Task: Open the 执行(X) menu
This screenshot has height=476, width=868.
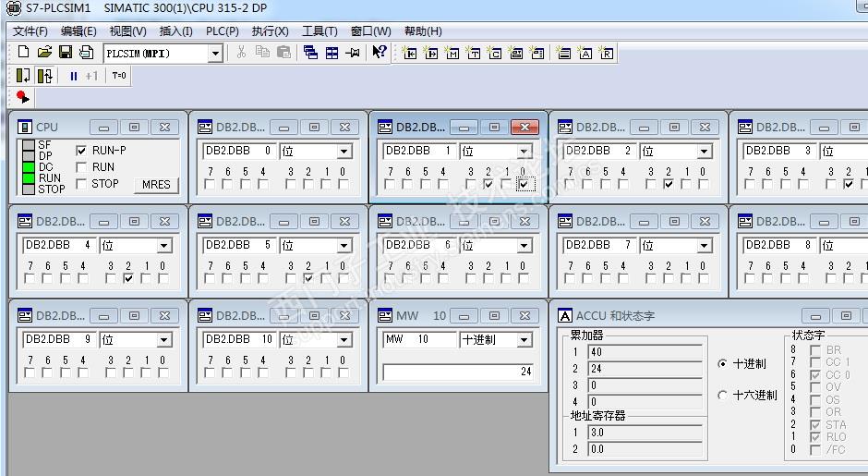Action: coord(271,31)
